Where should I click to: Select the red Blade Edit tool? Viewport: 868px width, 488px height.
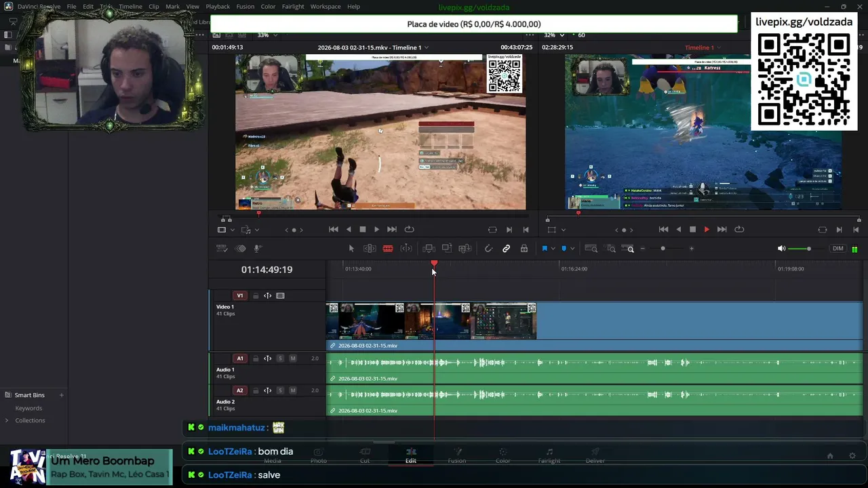(x=388, y=249)
